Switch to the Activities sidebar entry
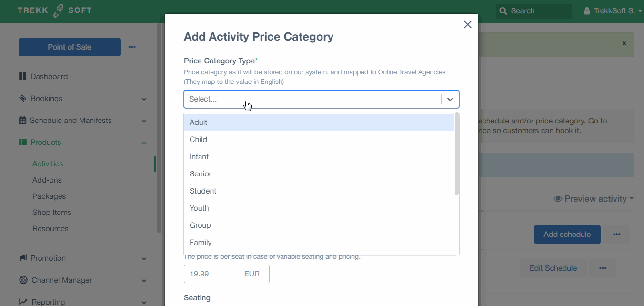This screenshot has height=306, width=644. [x=47, y=163]
